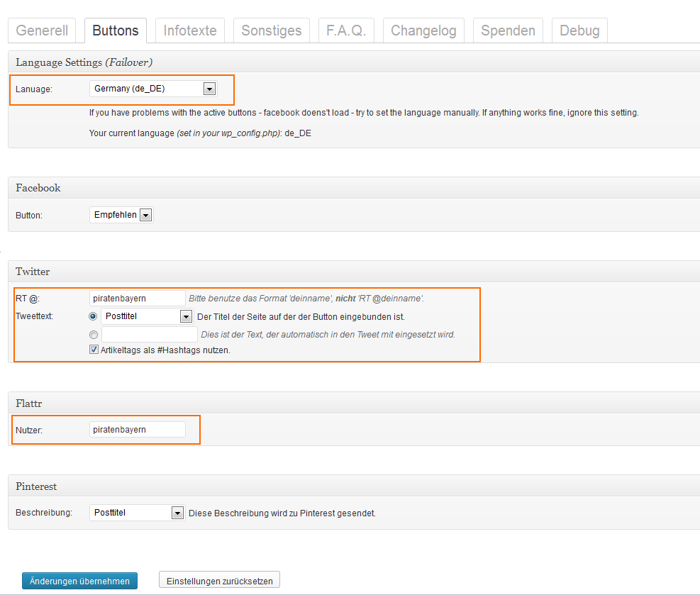Uncheck Artikeltags als #Hashtags nutzen

click(x=94, y=350)
